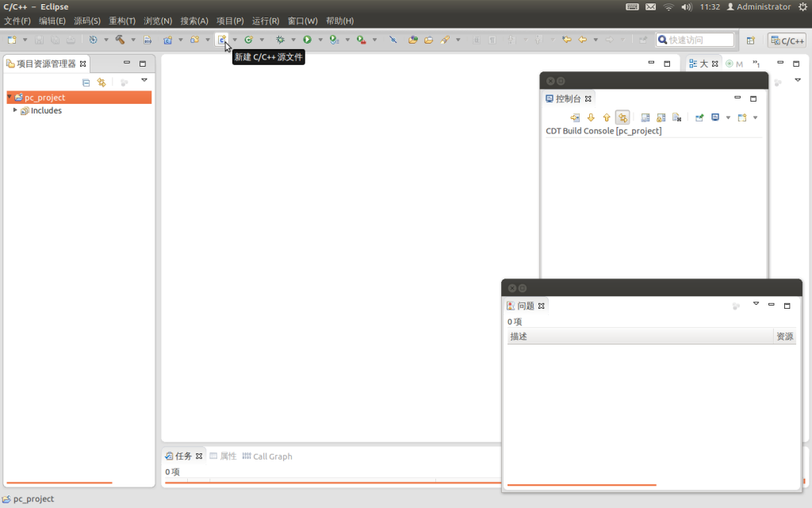Open the 运行(R) menu
This screenshot has width=812, height=508.
point(266,21)
